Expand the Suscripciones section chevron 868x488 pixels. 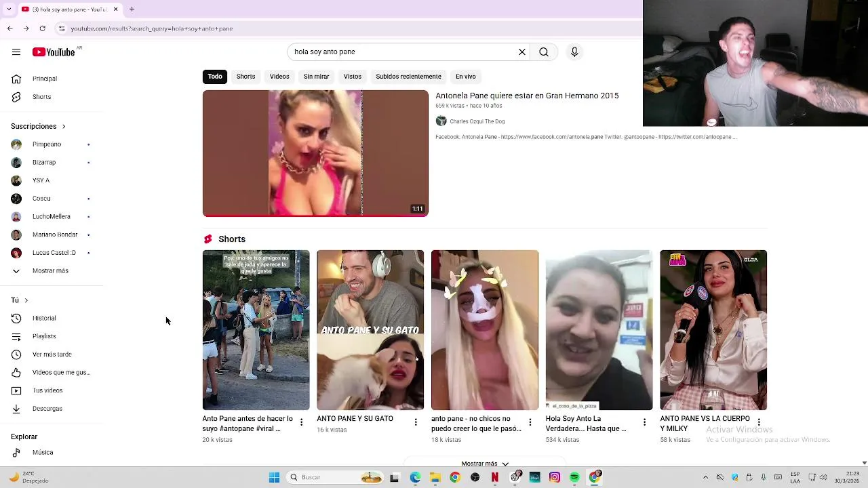click(x=64, y=127)
